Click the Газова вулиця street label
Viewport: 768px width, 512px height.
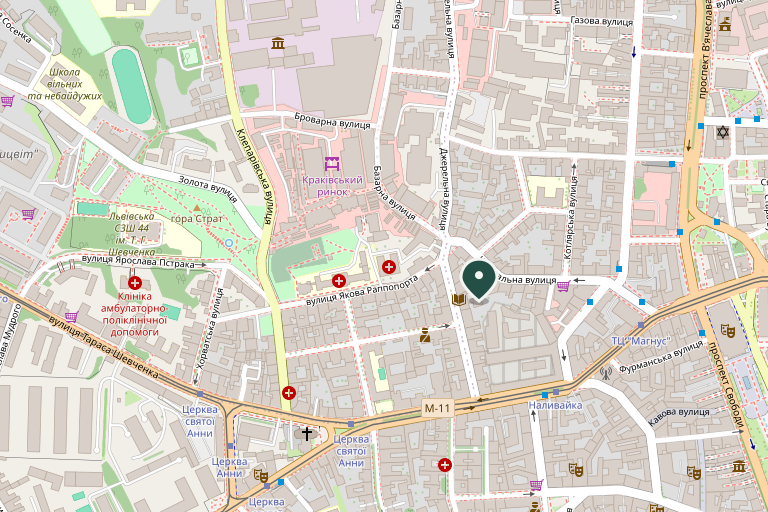pos(601,21)
